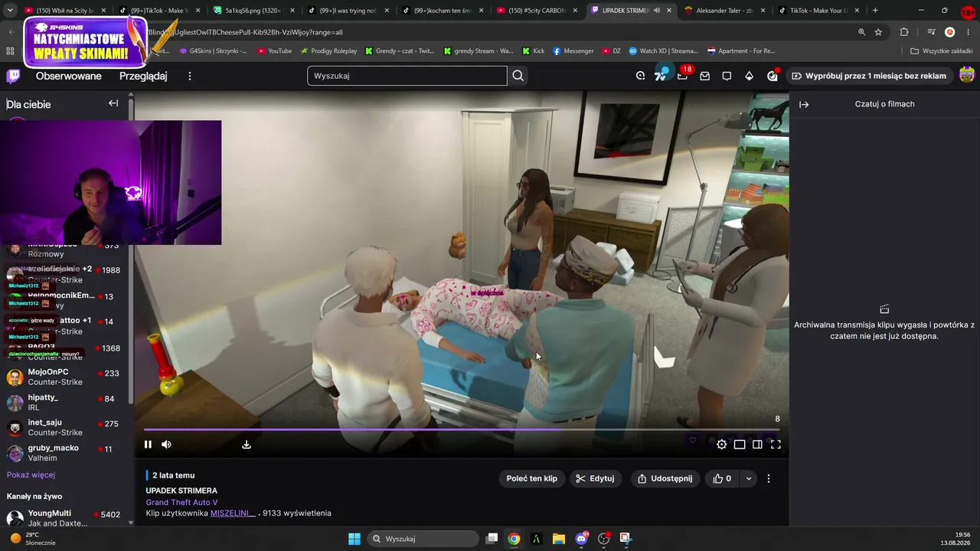Viewport: 980px width, 551px height.
Task: Click Pokaż więcej in sidebar
Action: pyautogui.click(x=31, y=474)
